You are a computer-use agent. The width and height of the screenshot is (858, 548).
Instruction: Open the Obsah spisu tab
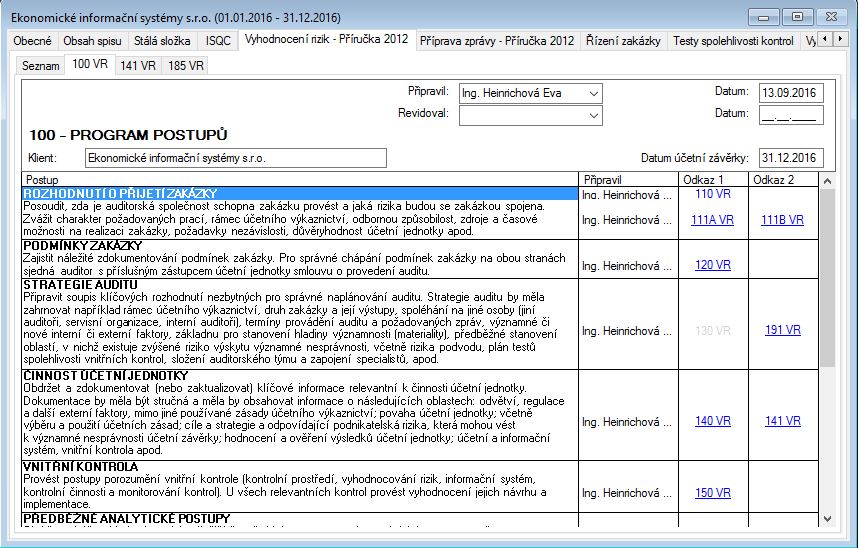(92, 41)
